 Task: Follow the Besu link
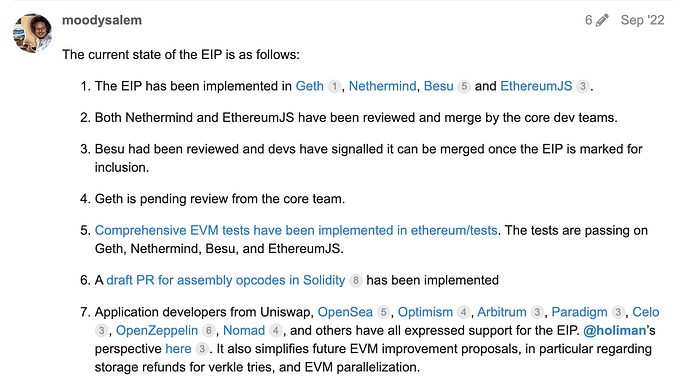(x=438, y=86)
